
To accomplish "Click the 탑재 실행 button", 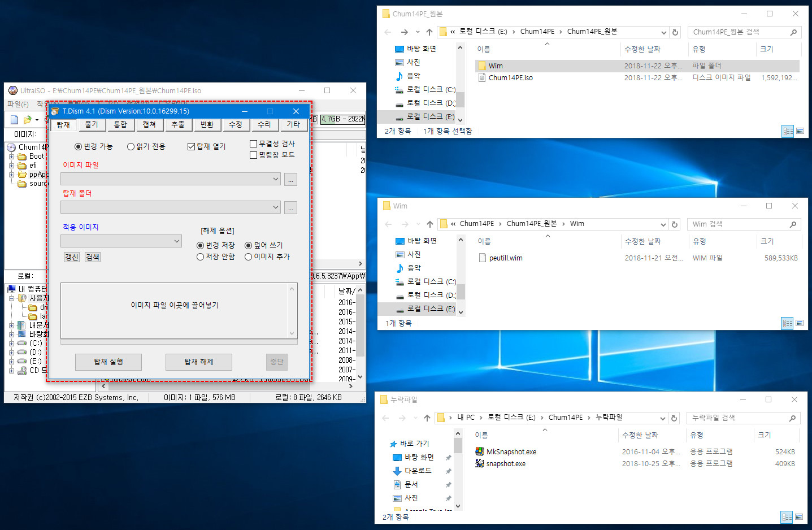I will point(108,362).
